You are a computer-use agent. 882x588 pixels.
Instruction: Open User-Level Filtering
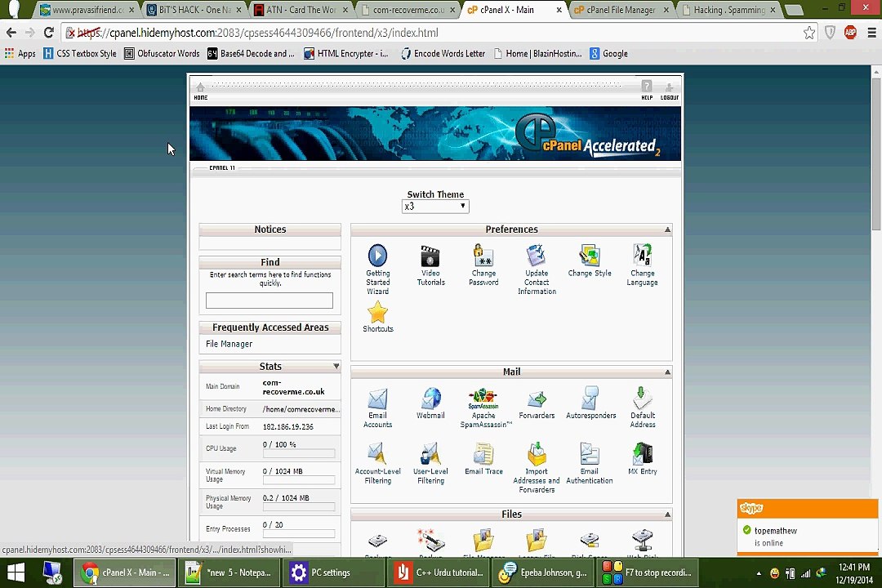click(430, 455)
